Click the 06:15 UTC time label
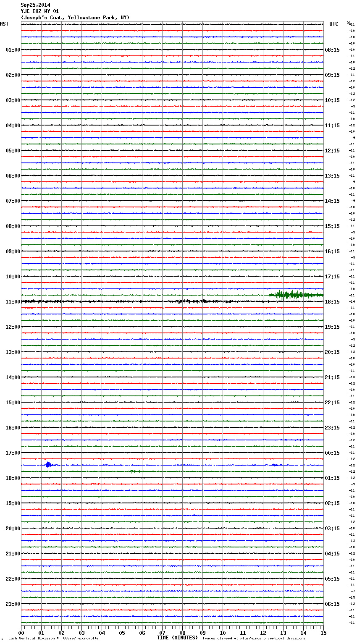This screenshot has height=644, width=357. tap(332, 604)
